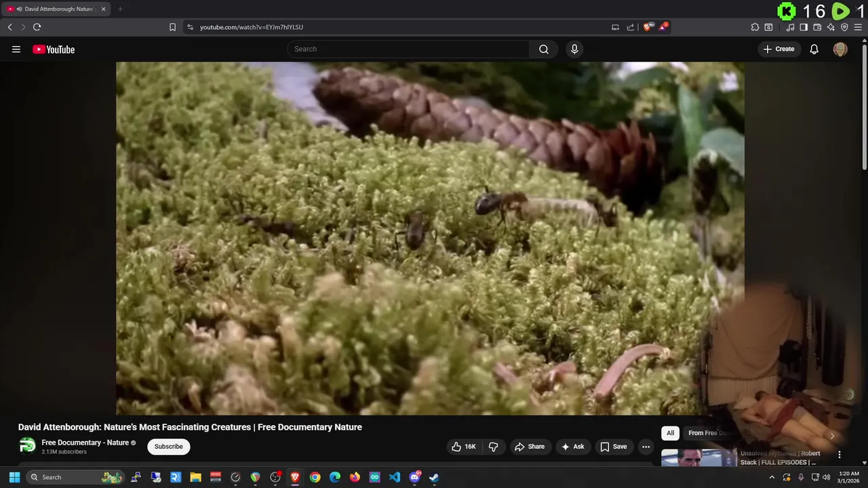Image resolution: width=868 pixels, height=488 pixels.
Task: Open the Brave browser main menu
Action: click(858, 27)
